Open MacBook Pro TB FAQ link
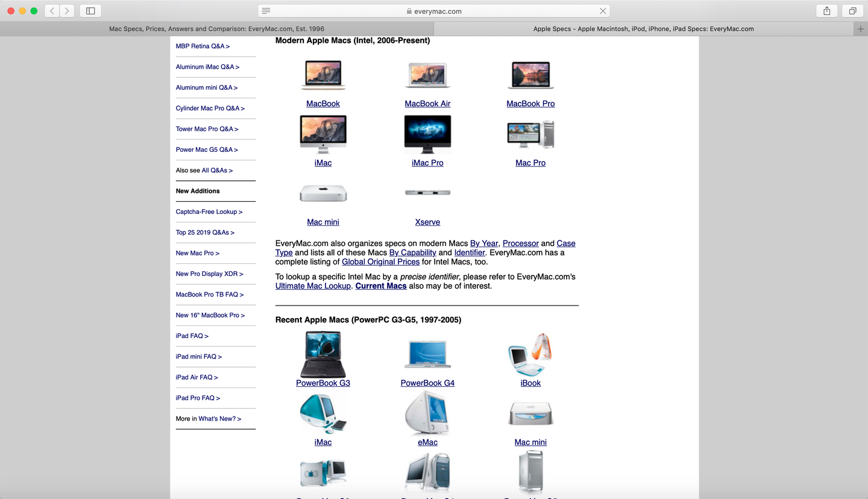This screenshot has width=868, height=499. tap(210, 295)
